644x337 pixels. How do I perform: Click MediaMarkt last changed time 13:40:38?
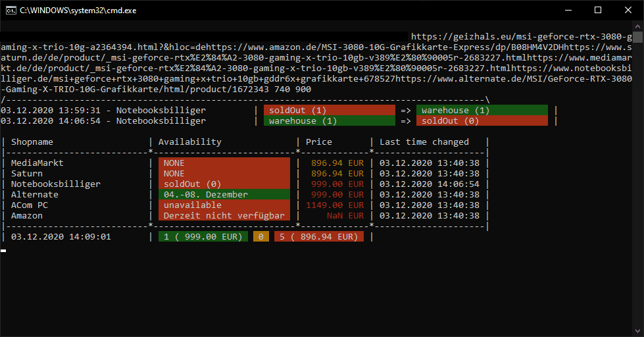click(x=430, y=163)
